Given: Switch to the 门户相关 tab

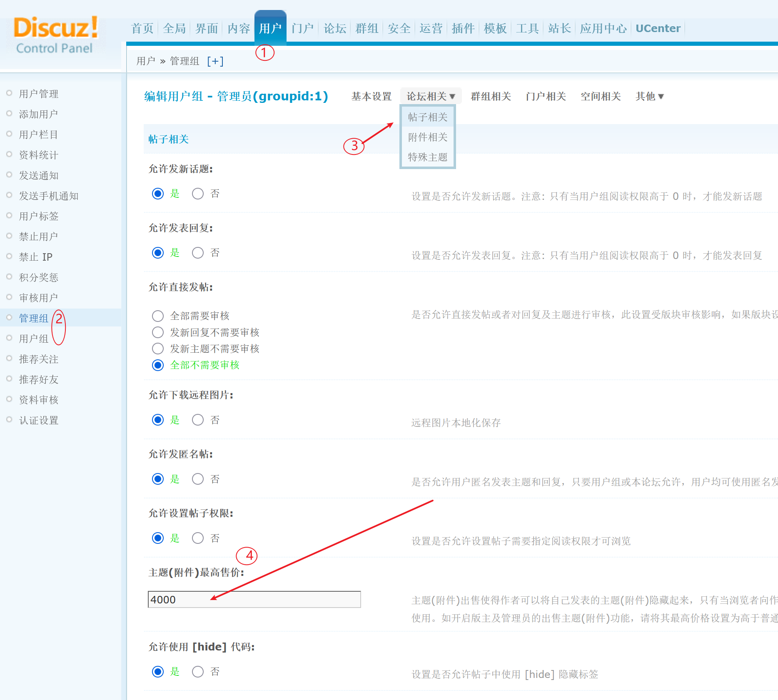Looking at the screenshot, I should point(546,97).
